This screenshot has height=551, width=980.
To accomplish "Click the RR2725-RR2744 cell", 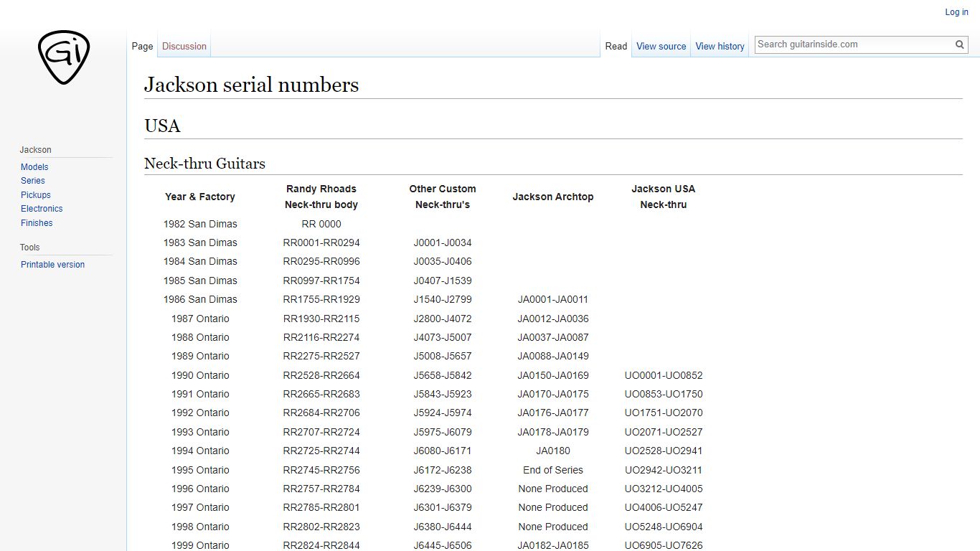I will coord(321,451).
